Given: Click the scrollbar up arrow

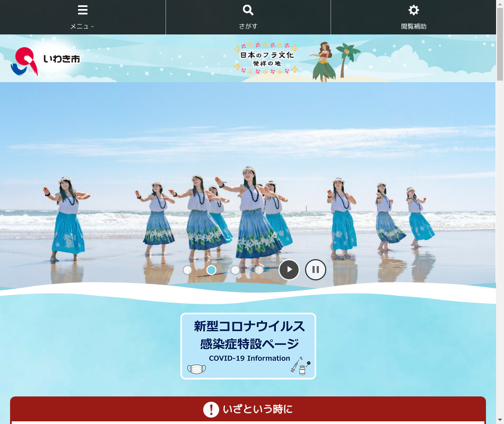Looking at the screenshot, I should [x=500, y=3].
